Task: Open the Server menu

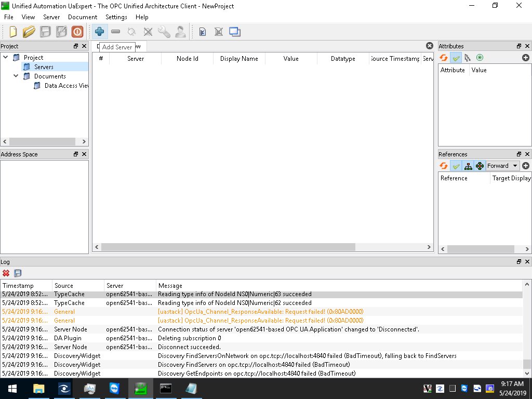Action: (x=51, y=17)
